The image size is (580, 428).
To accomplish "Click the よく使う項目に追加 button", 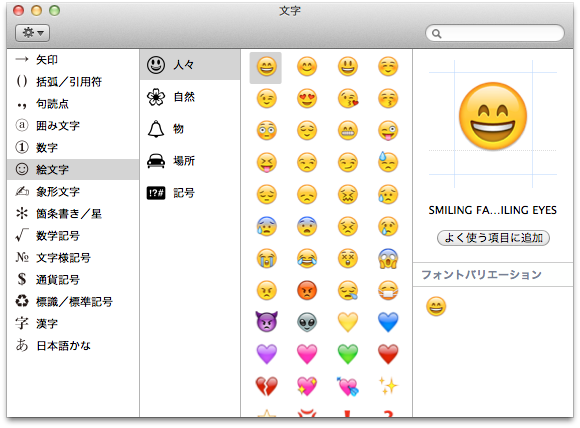I will coord(493,237).
